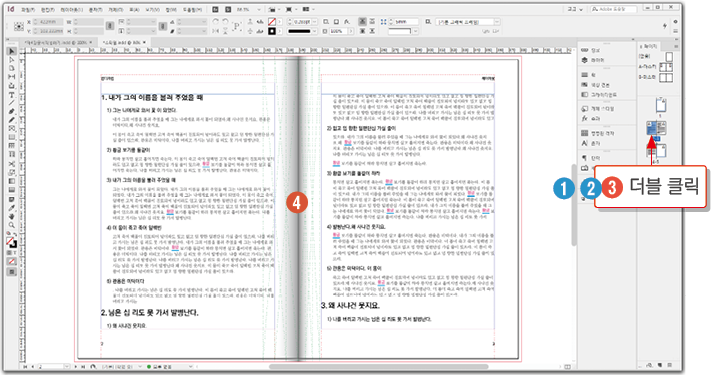Open the File menu
711x375 pixels.
coord(29,10)
